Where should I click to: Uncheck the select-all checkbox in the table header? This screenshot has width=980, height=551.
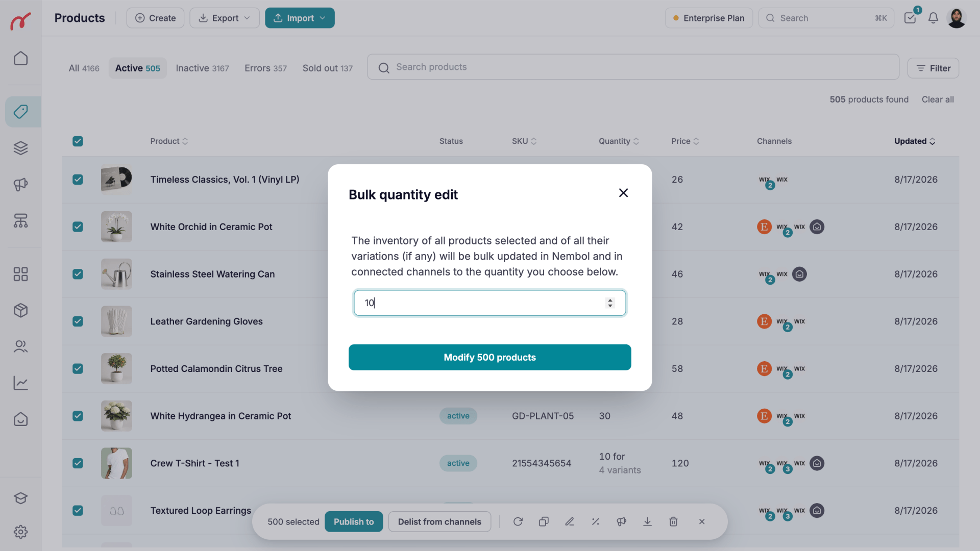click(x=78, y=141)
